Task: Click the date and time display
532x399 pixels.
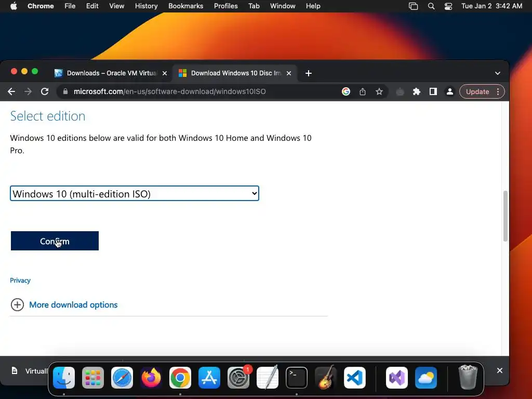Action: coord(491,6)
